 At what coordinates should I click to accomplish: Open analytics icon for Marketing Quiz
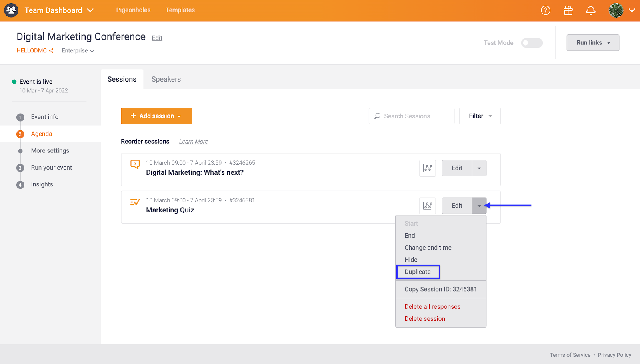[x=428, y=206]
